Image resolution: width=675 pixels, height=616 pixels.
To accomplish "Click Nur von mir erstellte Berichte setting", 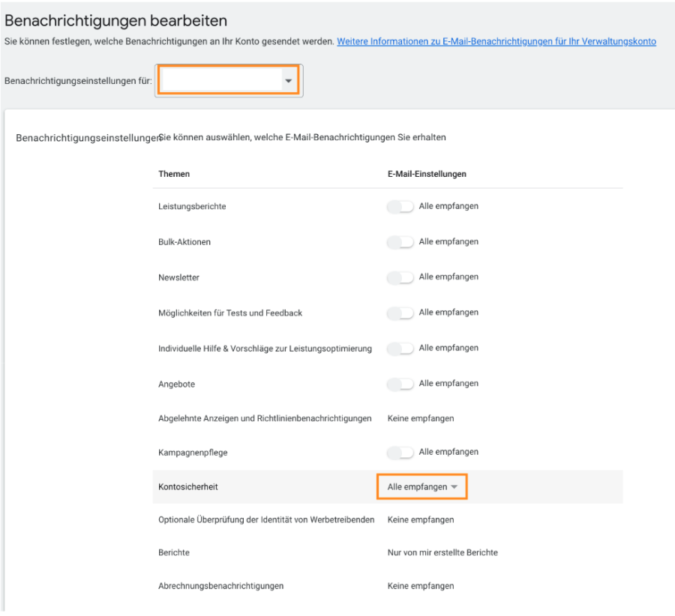I will 442,552.
